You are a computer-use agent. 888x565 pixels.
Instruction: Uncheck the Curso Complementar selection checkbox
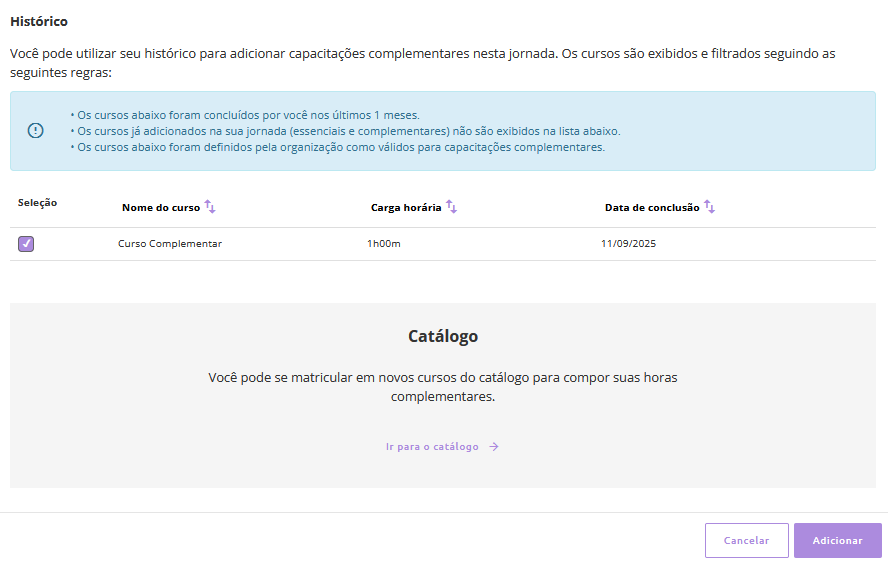click(26, 244)
